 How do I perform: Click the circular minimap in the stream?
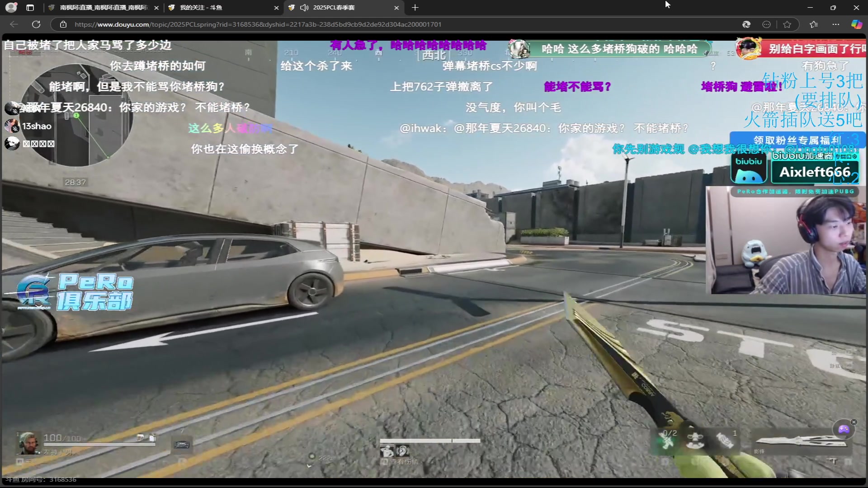[x=77, y=115]
